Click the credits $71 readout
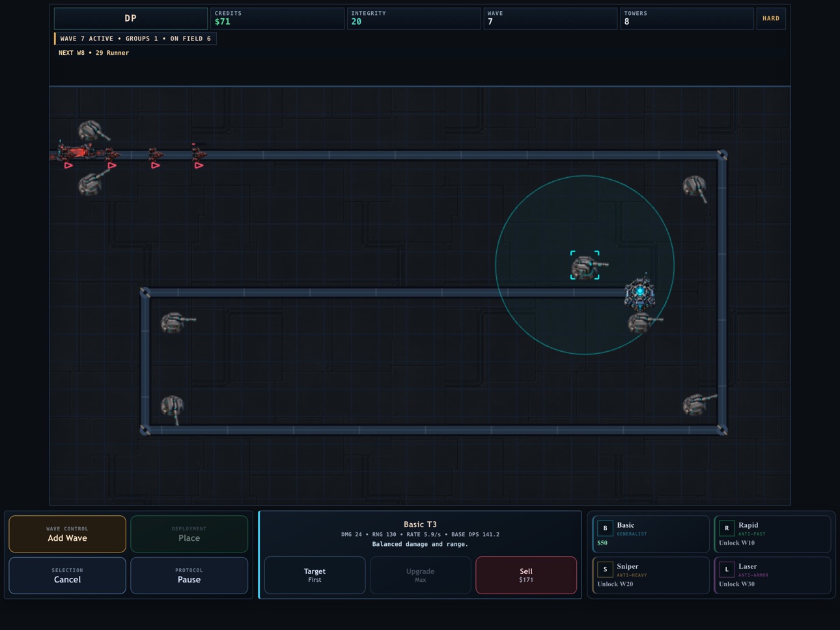 277,18
